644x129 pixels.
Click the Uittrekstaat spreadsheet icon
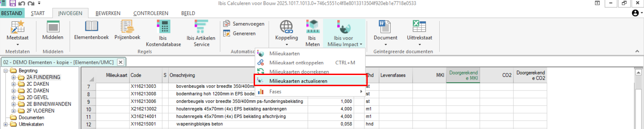tap(419, 27)
